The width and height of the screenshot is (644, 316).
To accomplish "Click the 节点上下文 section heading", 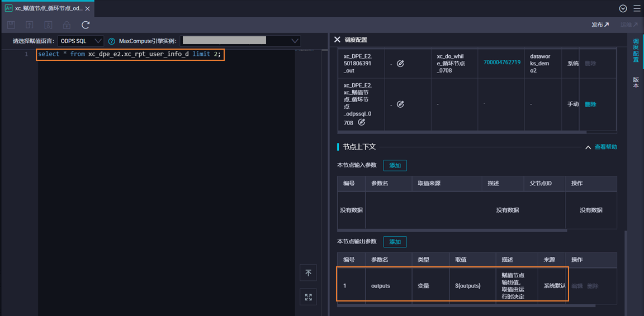I will (359, 146).
